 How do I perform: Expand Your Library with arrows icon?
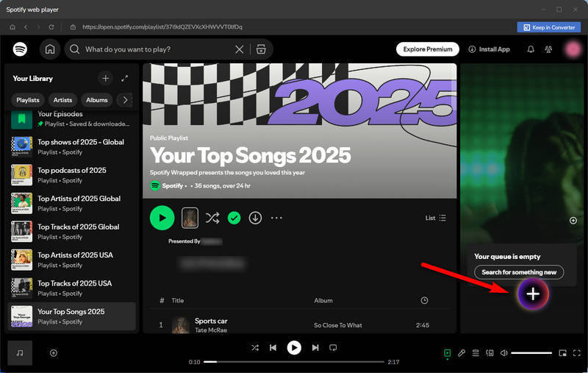124,79
